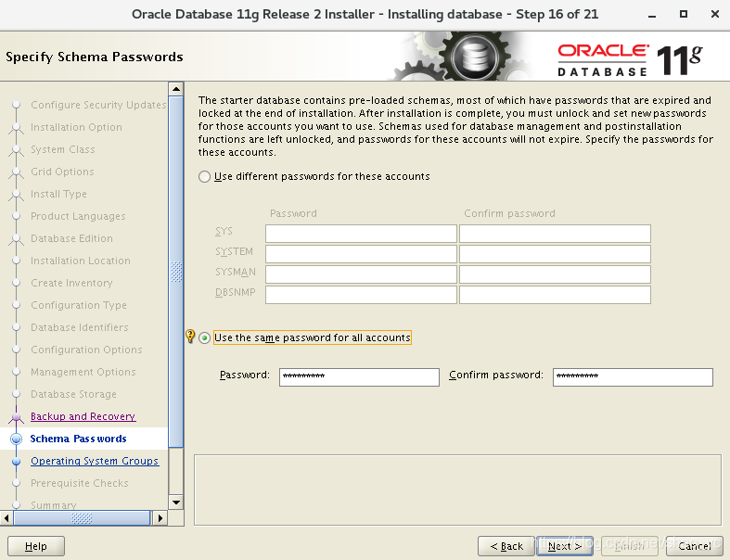Click the Configuration Type step
The height and width of the screenshot is (560, 730).
pos(79,305)
